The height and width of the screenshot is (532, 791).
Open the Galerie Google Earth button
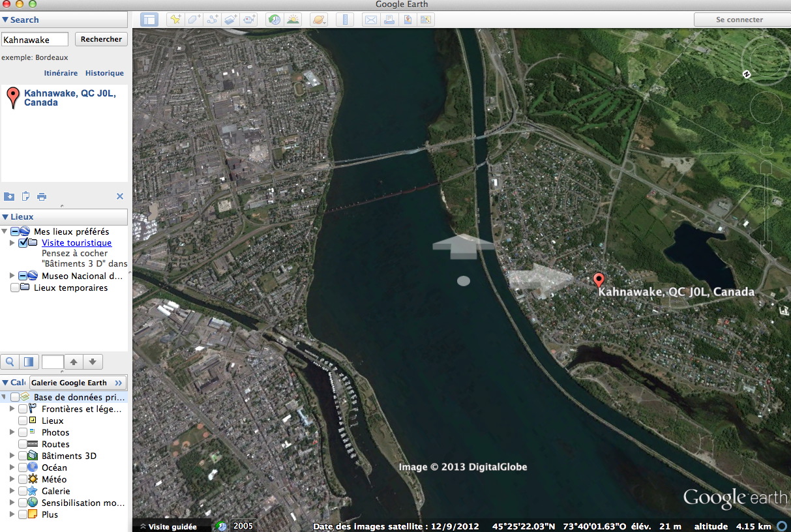77,383
